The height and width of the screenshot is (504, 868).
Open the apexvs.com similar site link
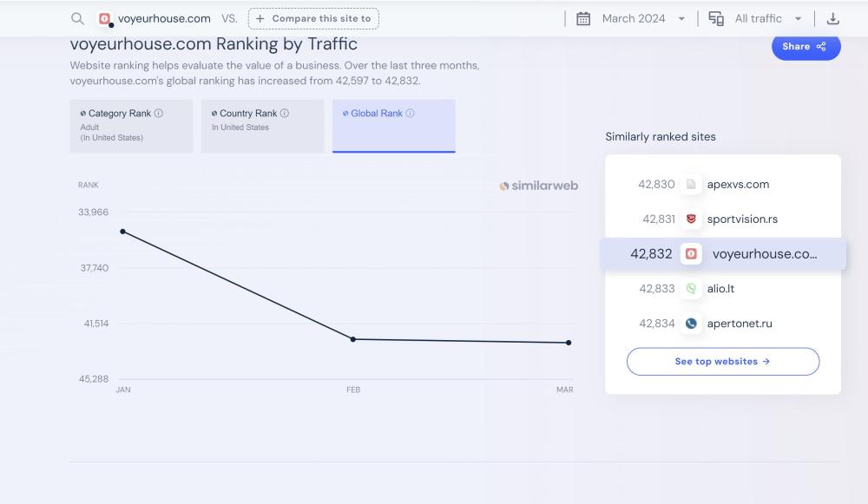(738, 185)
